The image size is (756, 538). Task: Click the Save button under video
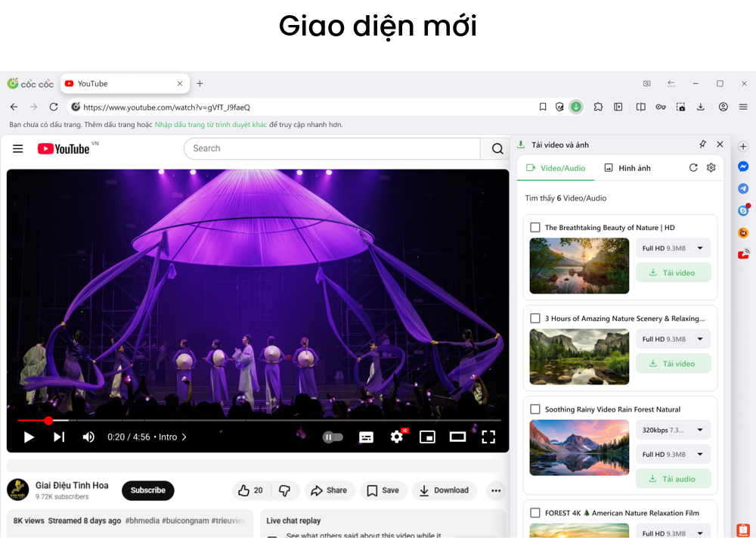(x=383, y=490)
